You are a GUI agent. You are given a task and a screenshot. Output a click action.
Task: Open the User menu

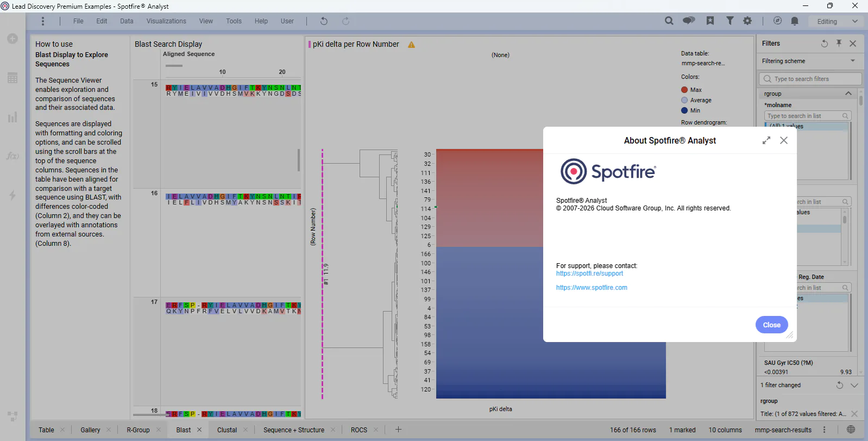coord(287,21)
